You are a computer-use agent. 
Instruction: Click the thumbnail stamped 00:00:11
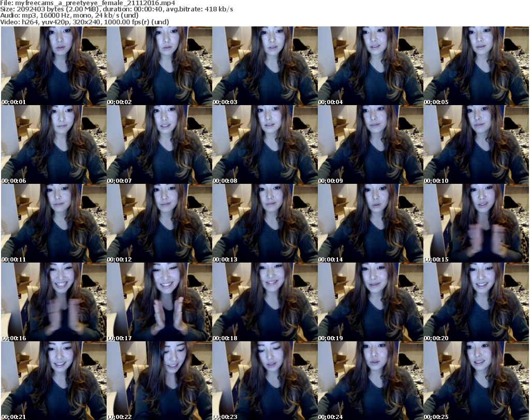click(54, 224)
